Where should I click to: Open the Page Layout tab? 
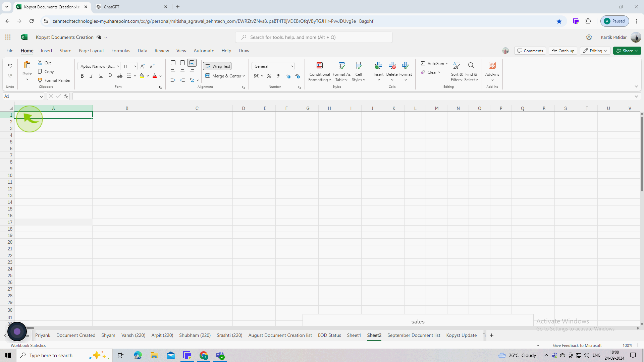point(91,51)
